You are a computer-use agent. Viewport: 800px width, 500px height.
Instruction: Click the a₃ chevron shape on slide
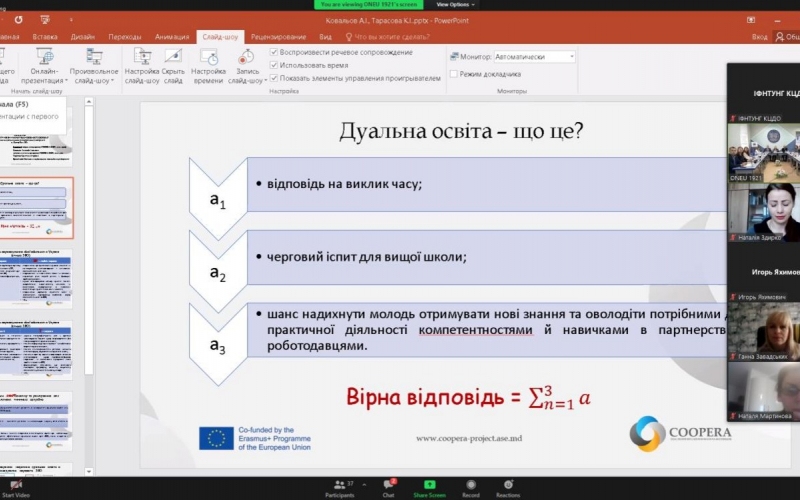click(x=218, y=344)
